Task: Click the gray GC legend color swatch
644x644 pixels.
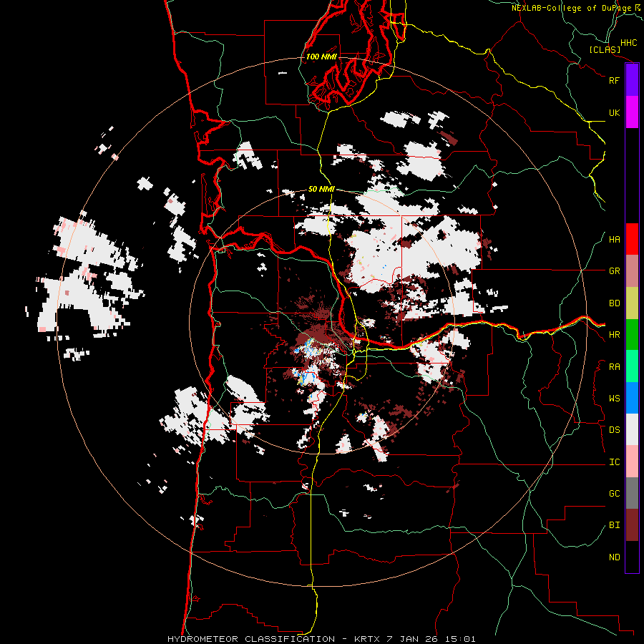Action: click(632, 493)
